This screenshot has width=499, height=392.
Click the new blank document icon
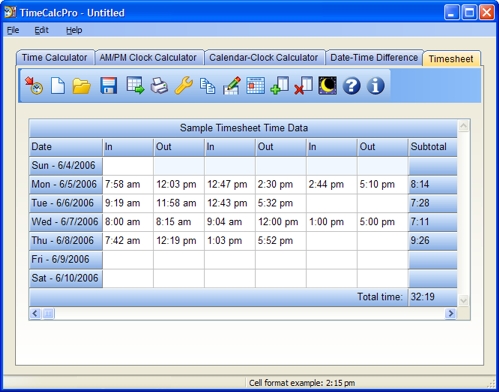coord(58,86)
